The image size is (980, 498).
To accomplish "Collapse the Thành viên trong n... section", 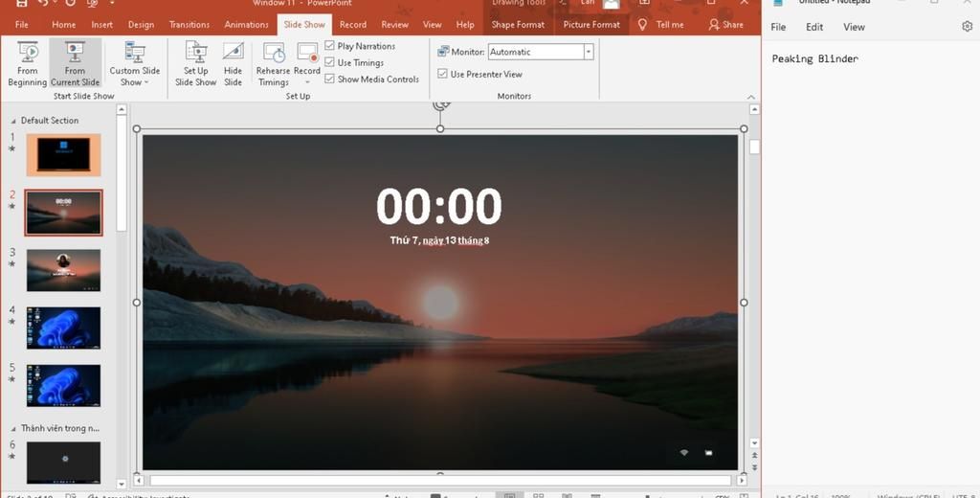I will (x=13, y=428).
